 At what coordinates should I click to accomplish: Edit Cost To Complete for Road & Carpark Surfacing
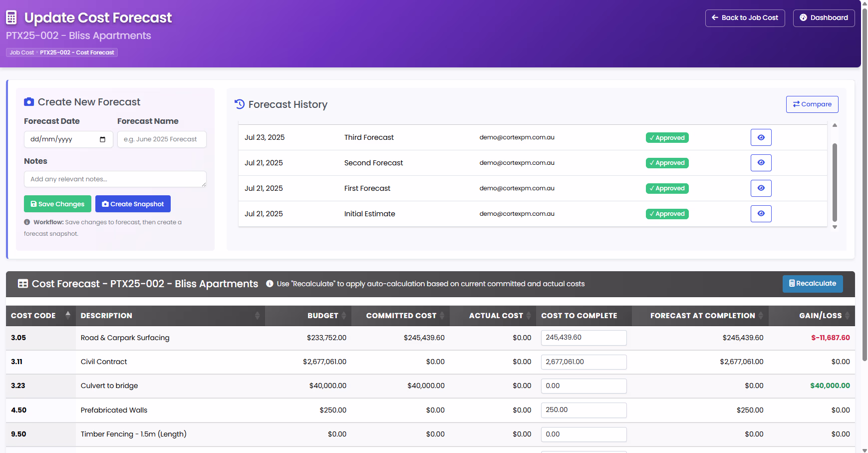pyautogui.click(x=583, y=338)
